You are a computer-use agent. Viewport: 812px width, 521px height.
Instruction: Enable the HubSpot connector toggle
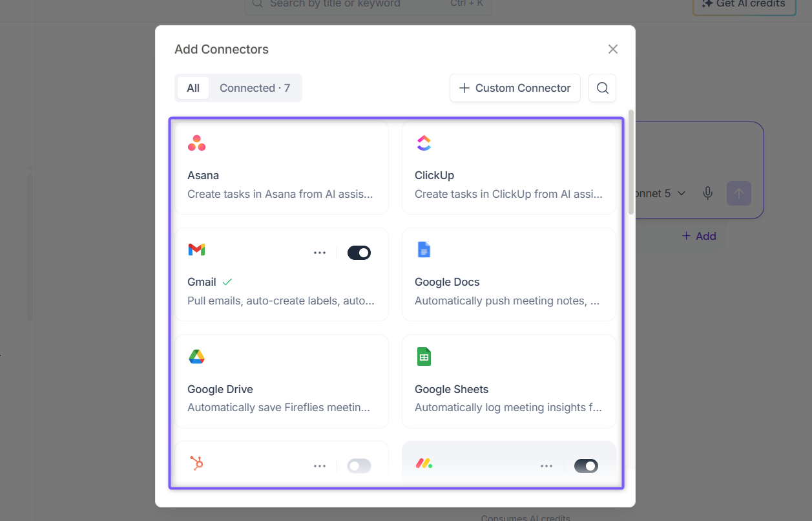(x=359, y=466)
